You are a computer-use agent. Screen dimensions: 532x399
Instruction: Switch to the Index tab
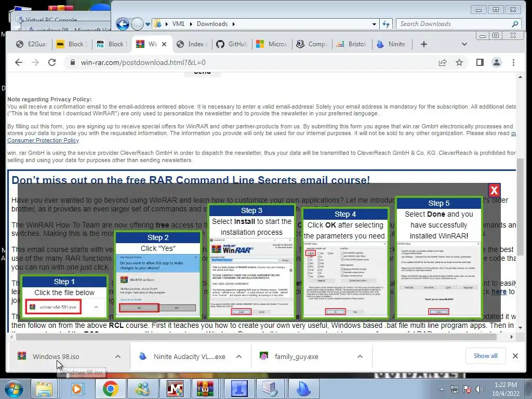coord(192,44)
